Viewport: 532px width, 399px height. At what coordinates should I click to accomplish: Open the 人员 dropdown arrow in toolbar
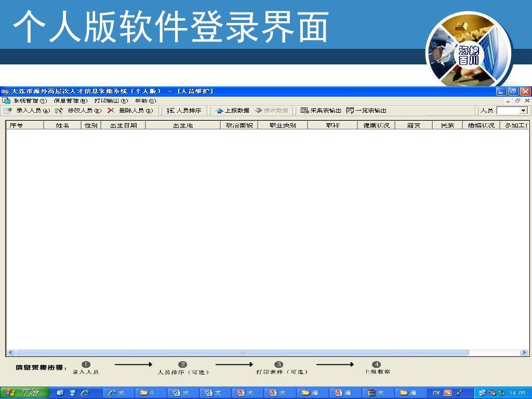coord(523,111)
